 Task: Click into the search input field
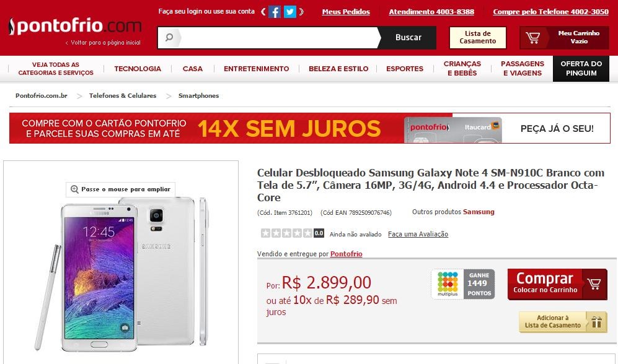click(278, 38)
